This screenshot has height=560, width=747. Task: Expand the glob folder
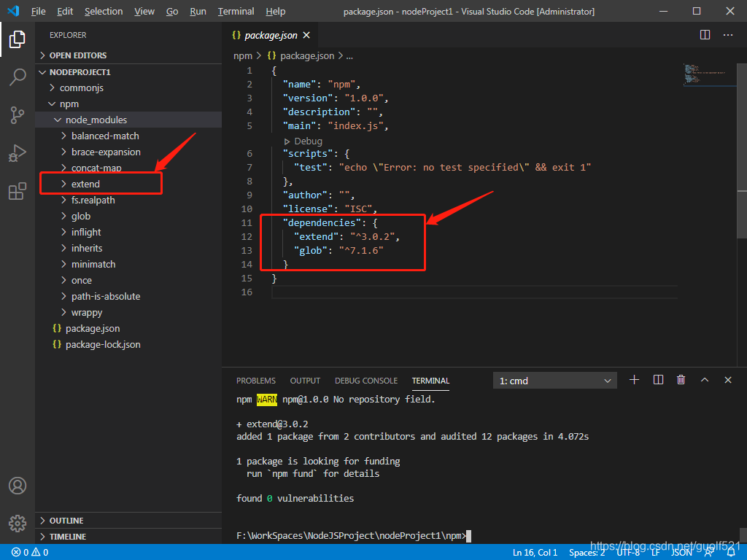click(x=128, y=216)
